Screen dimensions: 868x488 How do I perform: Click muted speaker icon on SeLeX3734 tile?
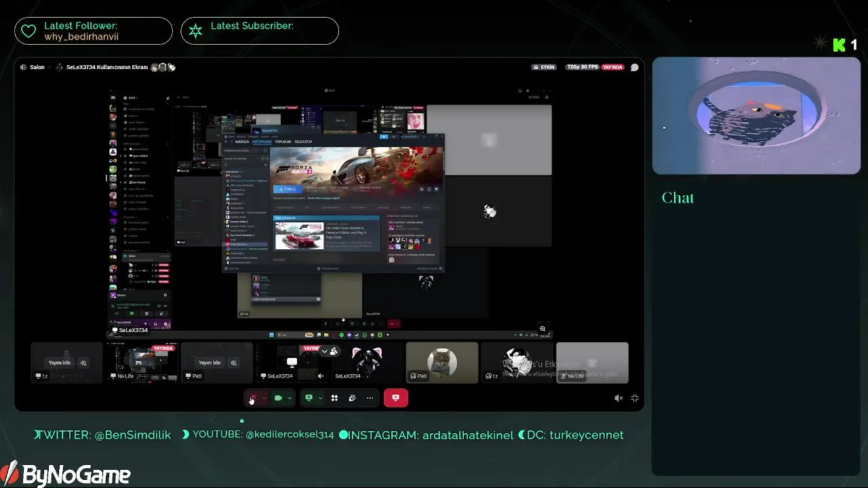tap(321, 376)
